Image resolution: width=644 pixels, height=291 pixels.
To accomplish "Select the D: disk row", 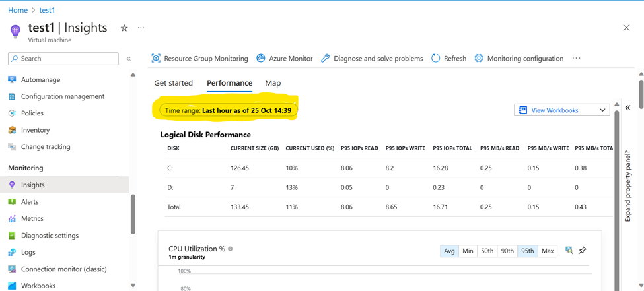I will pyautogui.click(x=388, y=187).
